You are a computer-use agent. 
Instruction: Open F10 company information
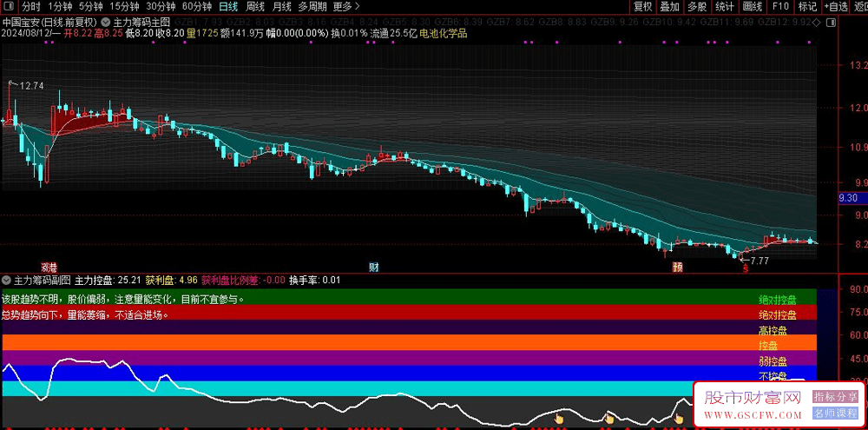tap(780, 7)
